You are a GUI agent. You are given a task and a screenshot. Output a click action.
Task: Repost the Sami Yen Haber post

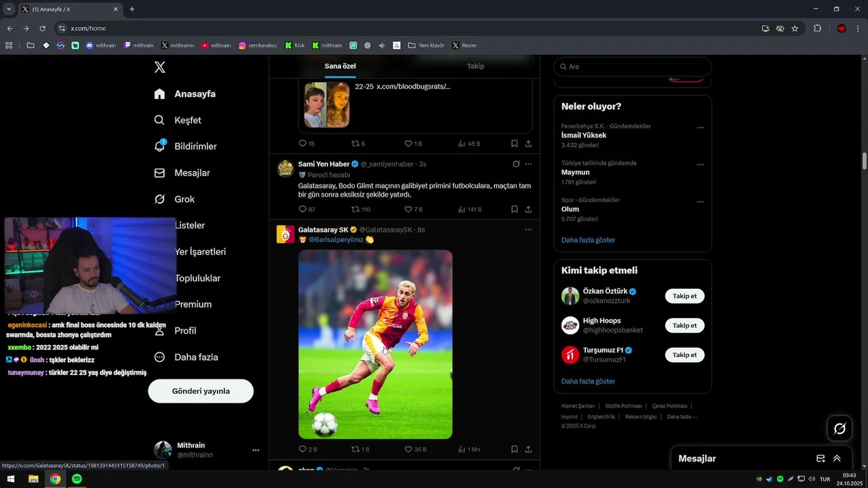pyautogui.click(x=360, y=209)
